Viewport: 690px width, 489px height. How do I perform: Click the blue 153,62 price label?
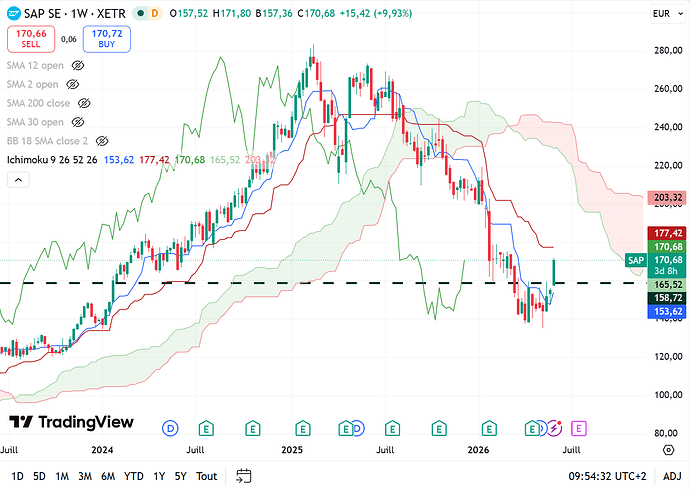coord(667,312)
